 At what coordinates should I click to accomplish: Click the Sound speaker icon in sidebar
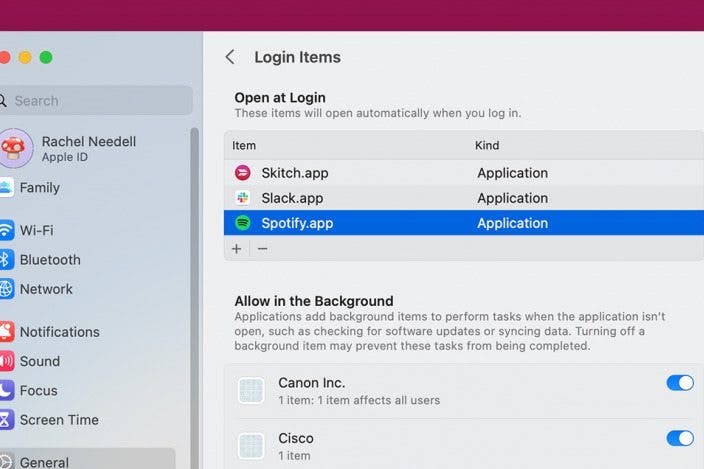coord(6,361)
